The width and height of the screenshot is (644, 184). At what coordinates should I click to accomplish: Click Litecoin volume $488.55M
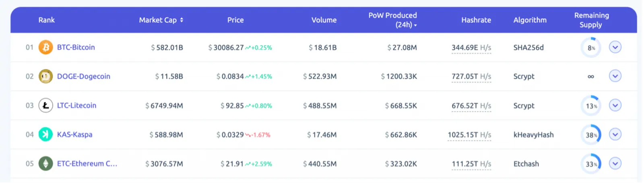click(320, 106)
